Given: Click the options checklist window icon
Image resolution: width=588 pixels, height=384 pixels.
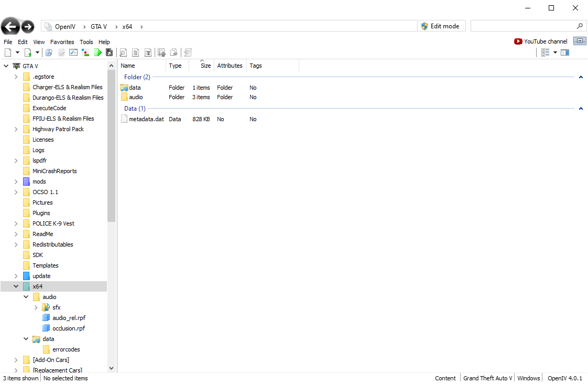Looking at the screenshot, I should click(73, 52).
